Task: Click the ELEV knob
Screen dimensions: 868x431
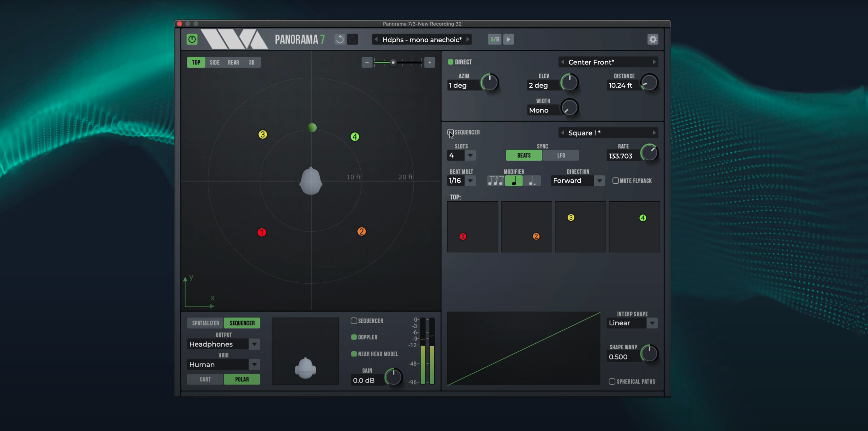Action: [x=569, y=82]
